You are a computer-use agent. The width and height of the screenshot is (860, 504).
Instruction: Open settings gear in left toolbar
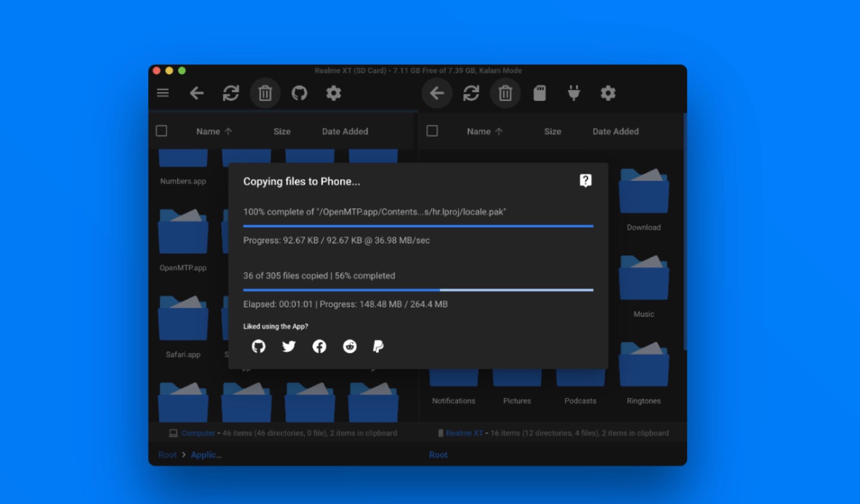tap(333, 93)
